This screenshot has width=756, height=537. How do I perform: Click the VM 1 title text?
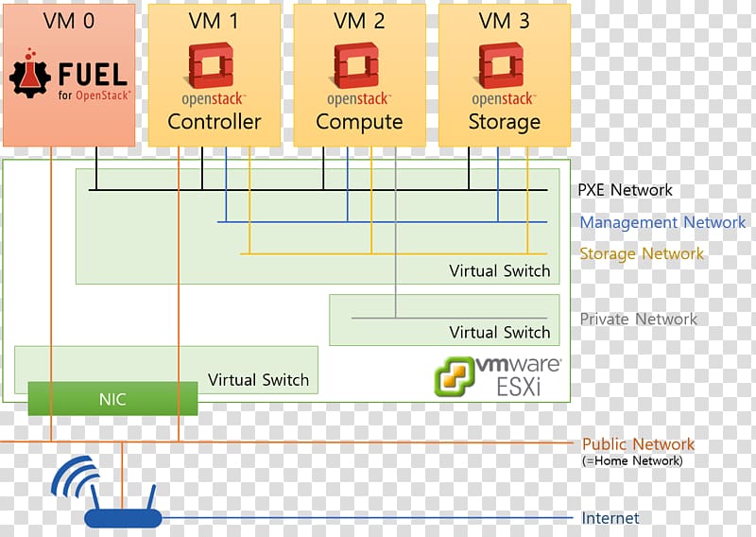(214, 21)
